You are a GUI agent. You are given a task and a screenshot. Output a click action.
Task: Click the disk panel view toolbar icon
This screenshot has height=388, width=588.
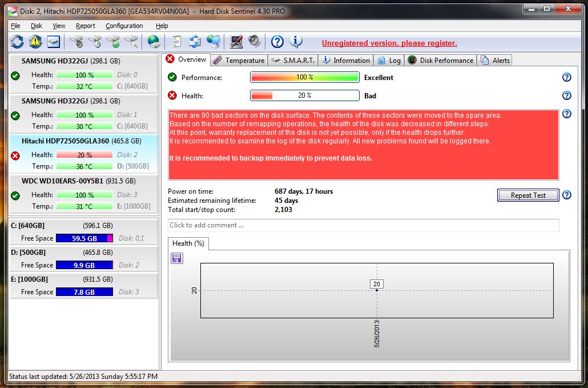click(x=54, y=42)
